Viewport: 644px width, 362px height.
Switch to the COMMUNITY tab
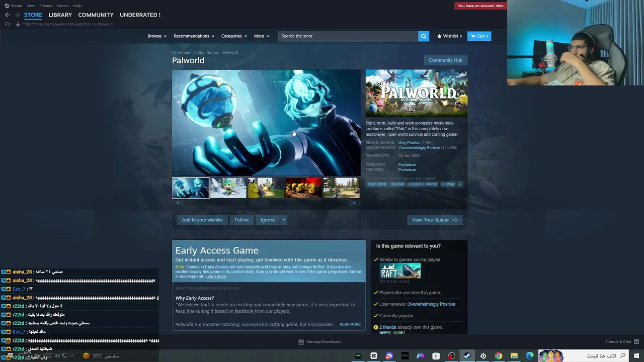(x=96, y=15)
